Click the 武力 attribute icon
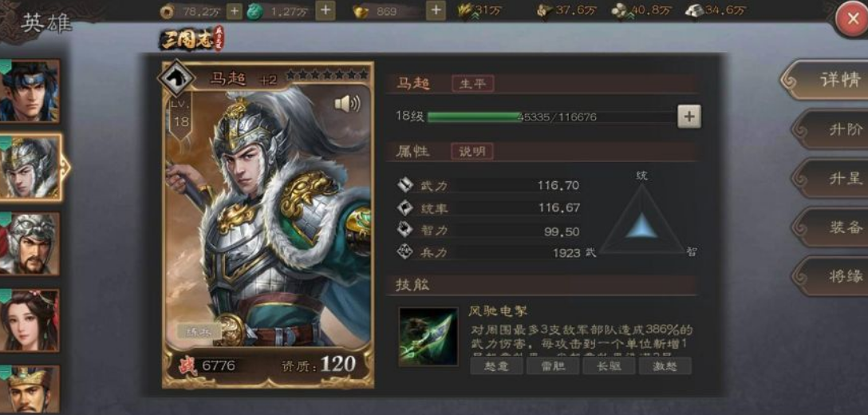This screenshot has width=868, height=415. point(405,185)
